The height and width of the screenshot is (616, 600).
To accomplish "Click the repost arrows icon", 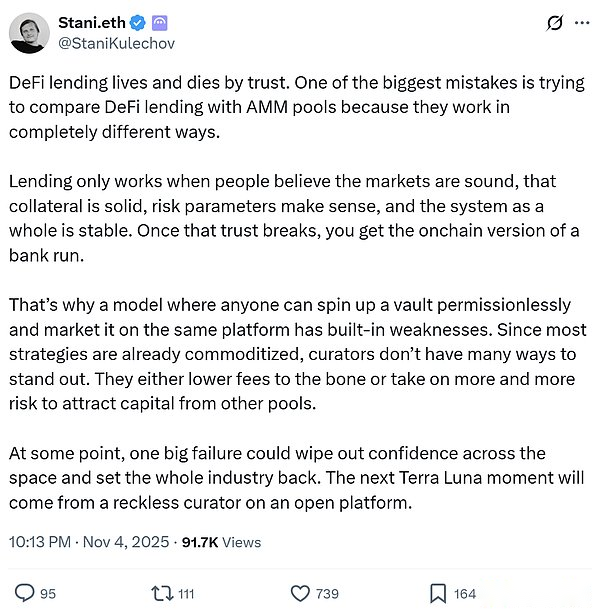I will (162, 593).
